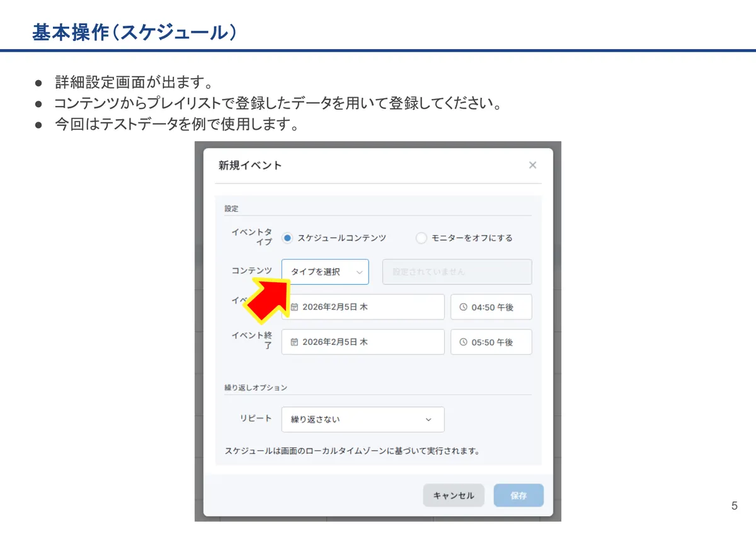Click the timezone note スケジュールは画面のローカルタイムゾーン
Viewport: 756px width, 535px height.
(x=353, y=451)
